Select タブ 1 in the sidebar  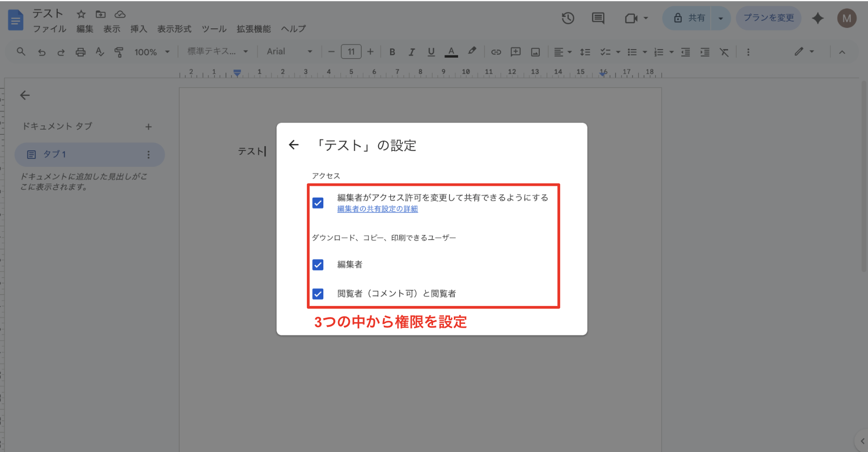(89, 155)
